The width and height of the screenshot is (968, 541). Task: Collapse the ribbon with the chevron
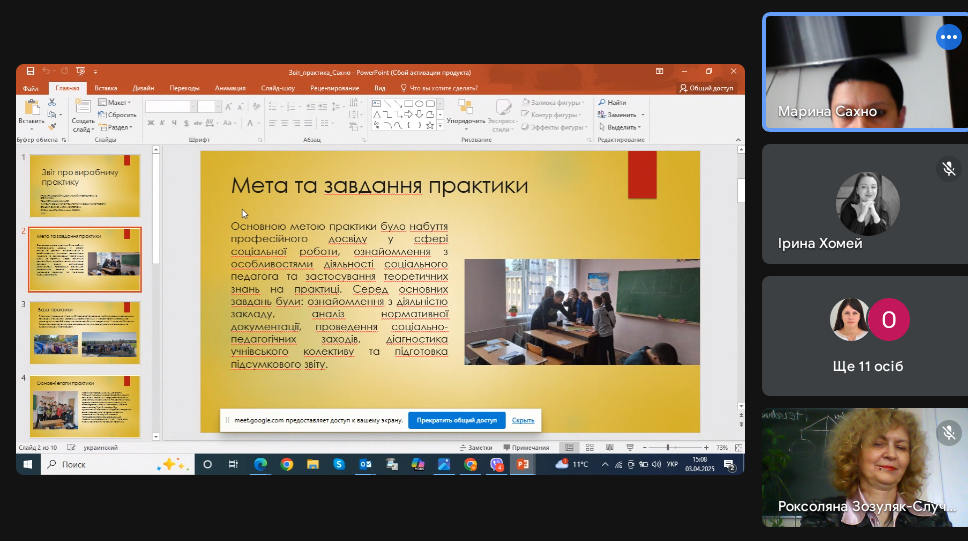738,140
